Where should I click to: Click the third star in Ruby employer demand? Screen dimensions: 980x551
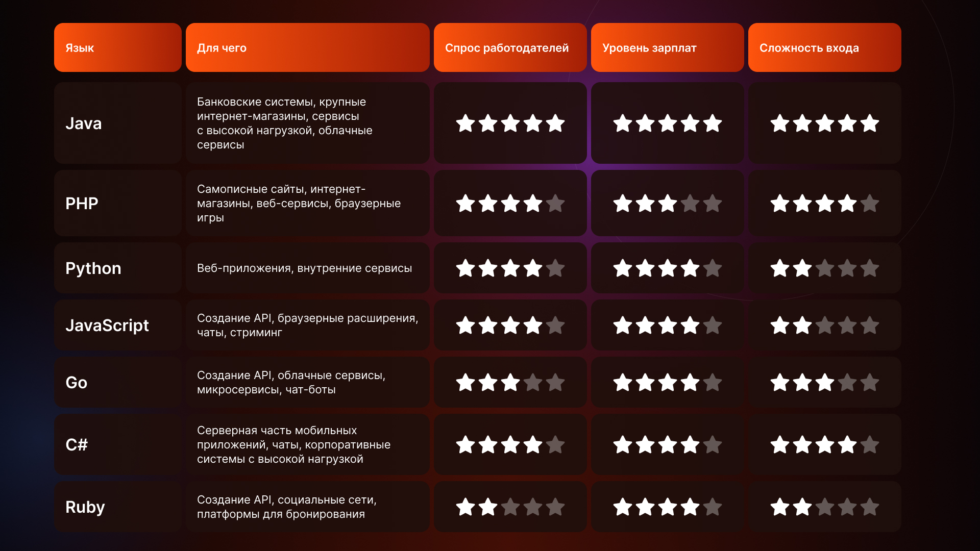[510, 507]
